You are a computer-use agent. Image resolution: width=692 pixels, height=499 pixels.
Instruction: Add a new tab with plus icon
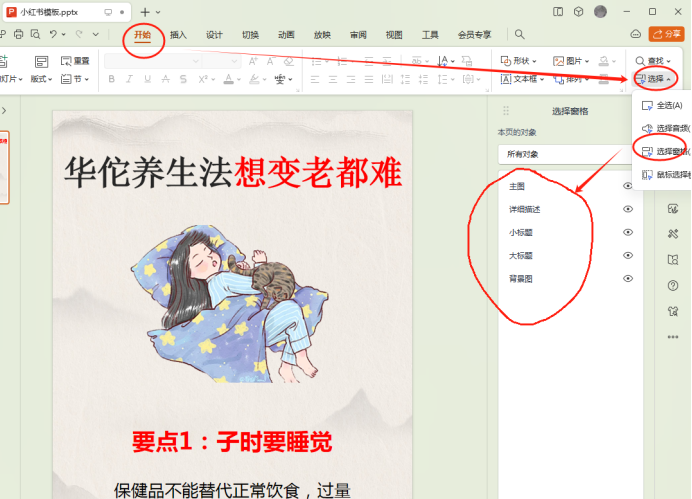pos(145,12)
